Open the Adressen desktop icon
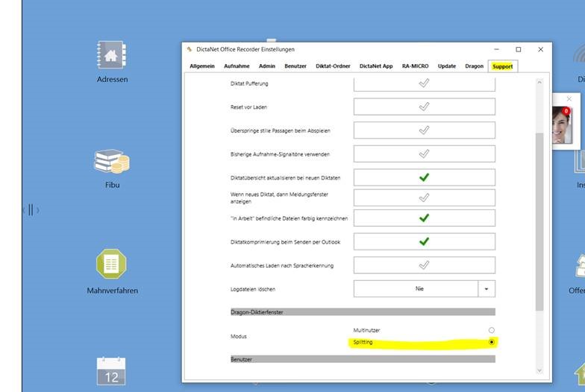The width and height of the screenshot is (585, 392). pyautogui.click(x=112, y=55)
